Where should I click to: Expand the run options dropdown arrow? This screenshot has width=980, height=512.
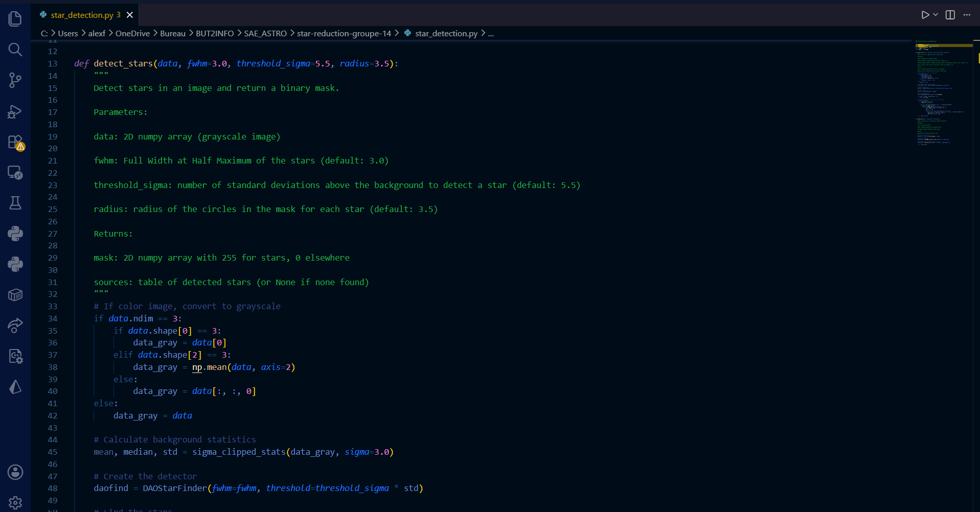coord(936,15)
